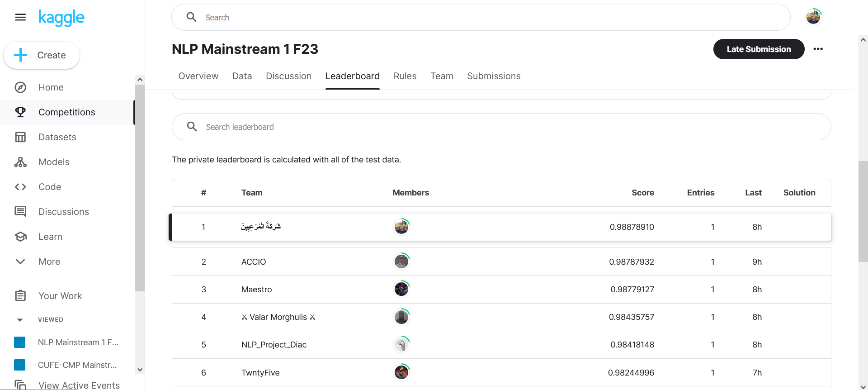Click the Competitions trophy icon
Viewport: 868px width, 390px height.
(20, 112)
